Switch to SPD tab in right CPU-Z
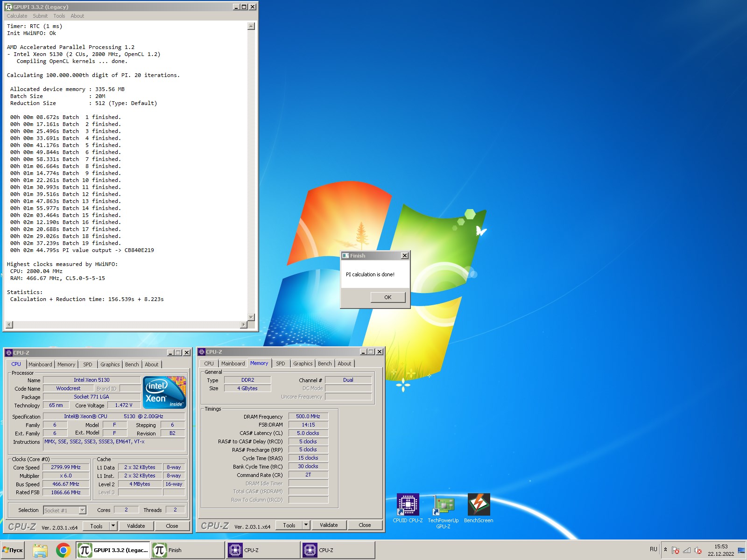Viewport: 747px width, 560px height. coord(281,364)
